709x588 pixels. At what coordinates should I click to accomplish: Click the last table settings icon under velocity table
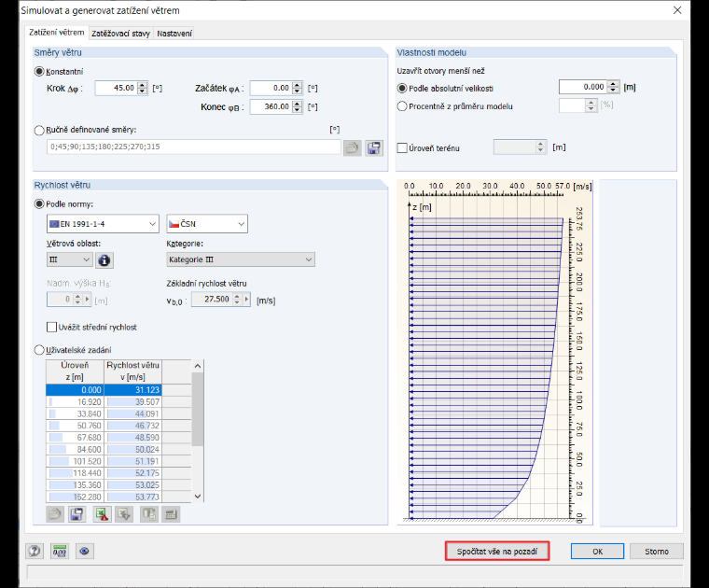(171, 514)
